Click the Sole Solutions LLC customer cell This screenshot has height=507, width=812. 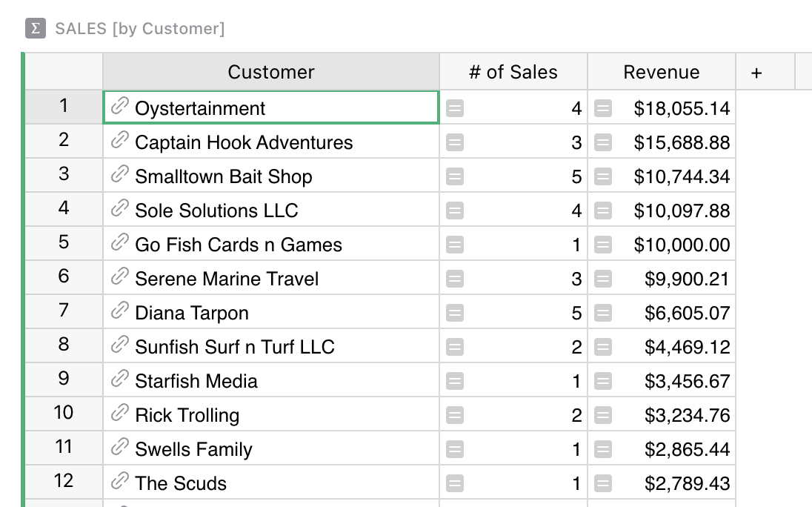point(271,211)
